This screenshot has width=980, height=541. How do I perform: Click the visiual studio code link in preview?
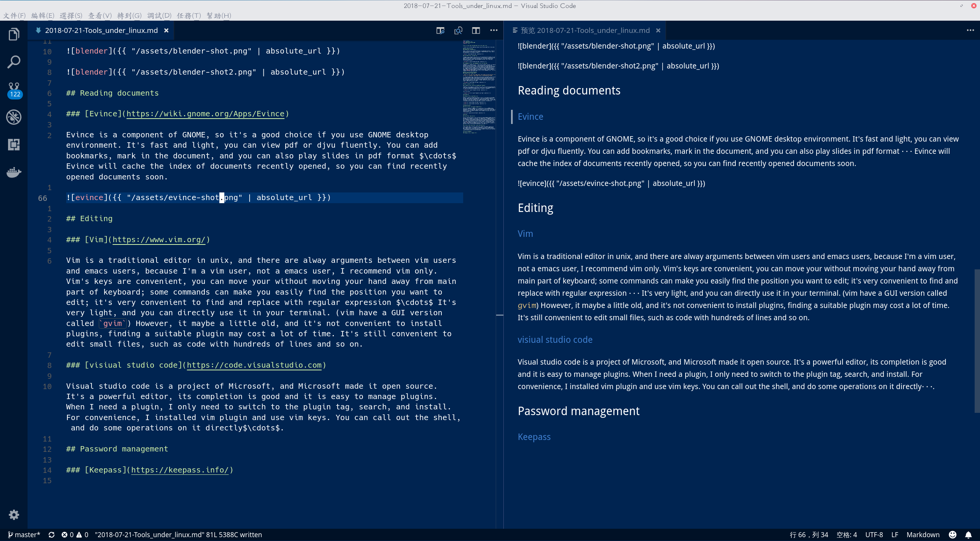pyautogui.click(x=555, y=340)
